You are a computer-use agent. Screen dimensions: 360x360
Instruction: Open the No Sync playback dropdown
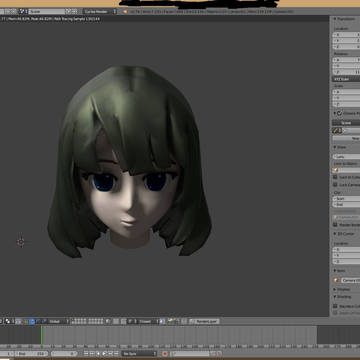click(x=139, y=354)
